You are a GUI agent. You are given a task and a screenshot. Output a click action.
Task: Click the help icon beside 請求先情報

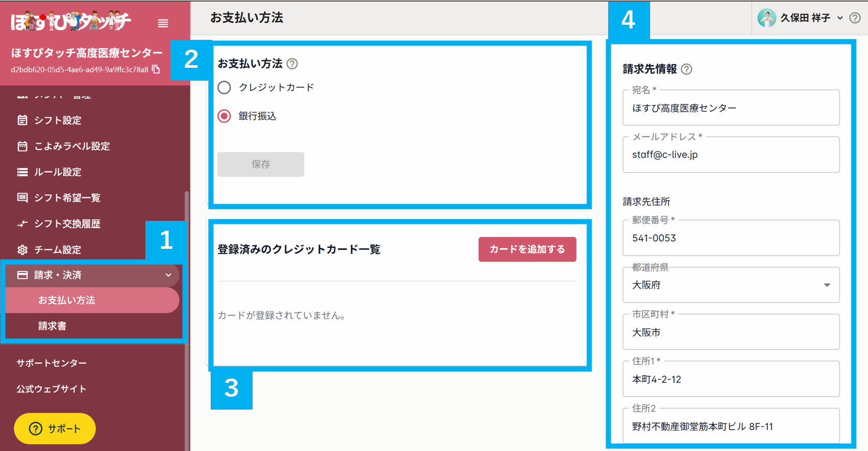pyautogui.click(x=687, y=69)
